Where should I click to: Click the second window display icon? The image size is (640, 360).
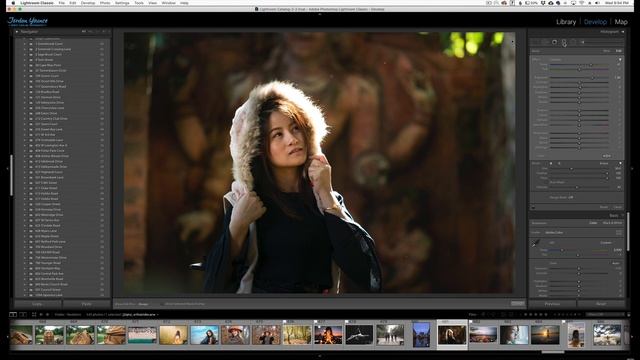(23, 315)
